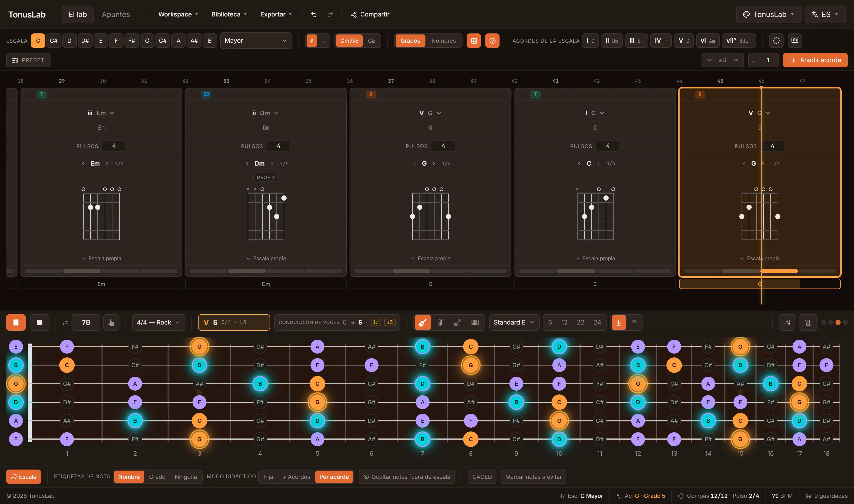This screenshot has height=504, width=854.
Task: Select the vii° Bdim scale chord
Action: [739, 41]
